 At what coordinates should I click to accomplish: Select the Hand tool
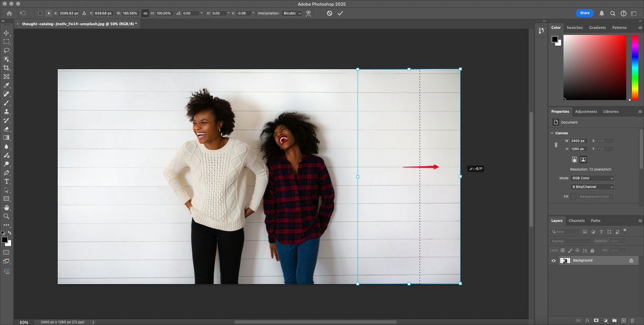(7, 208)
